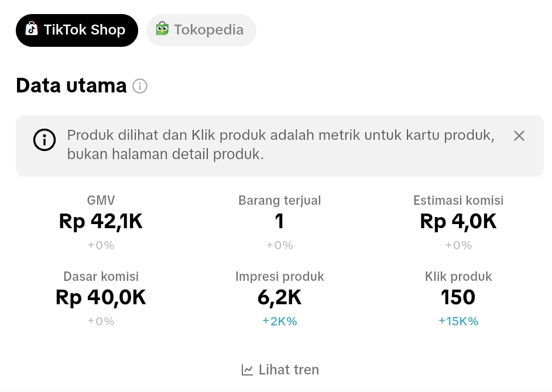Click the Estimasi komisi Rp 4,0K value
Viewport: 552px width, 392px height.
tap(458, 222)
